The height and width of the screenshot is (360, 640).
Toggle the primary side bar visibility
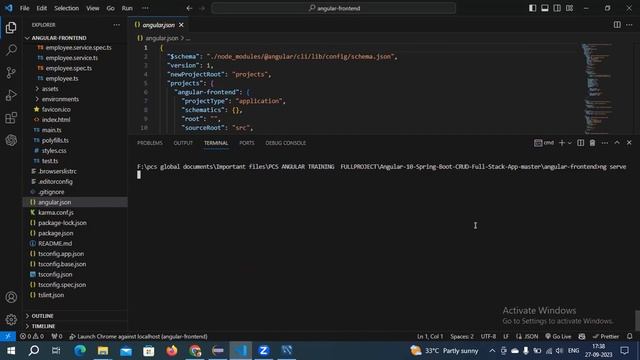pyautogui.click(x=532, y=8)
